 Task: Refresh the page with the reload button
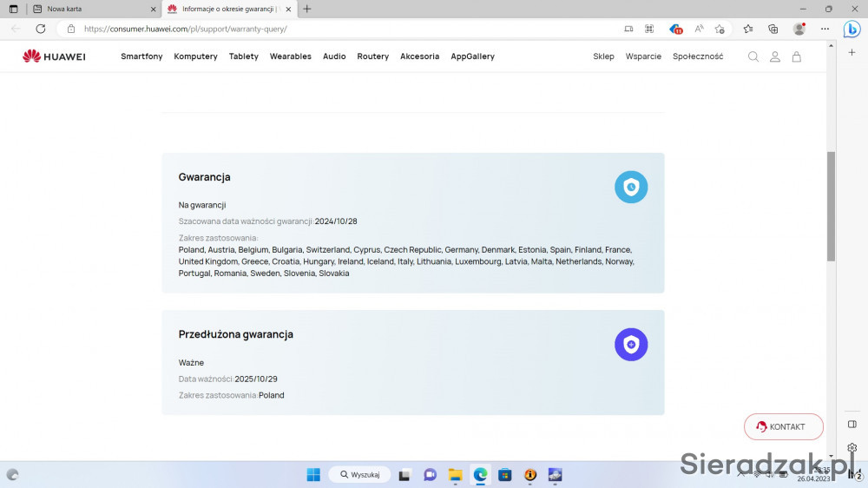41,29
